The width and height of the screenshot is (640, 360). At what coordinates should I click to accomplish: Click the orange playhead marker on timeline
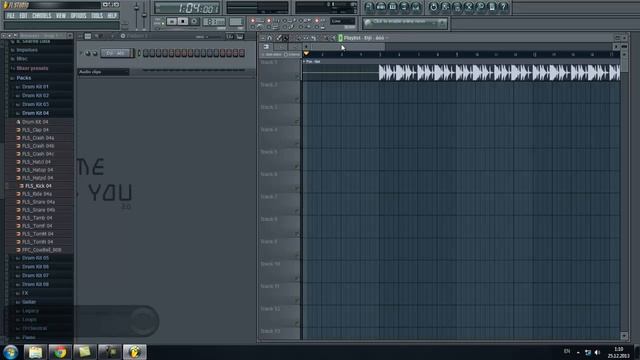[306, 54]
